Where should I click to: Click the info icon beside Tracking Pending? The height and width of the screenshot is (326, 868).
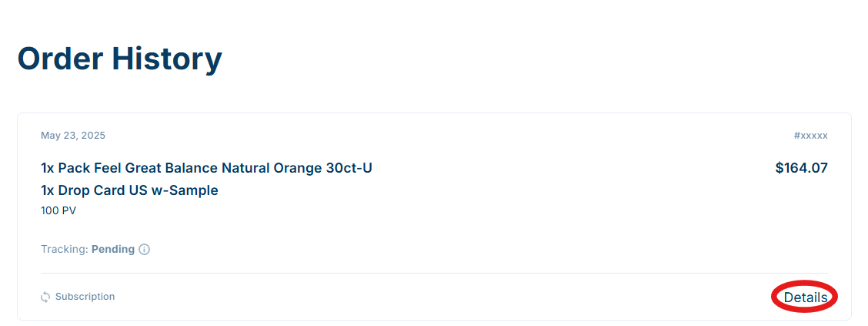pos(144,250)
